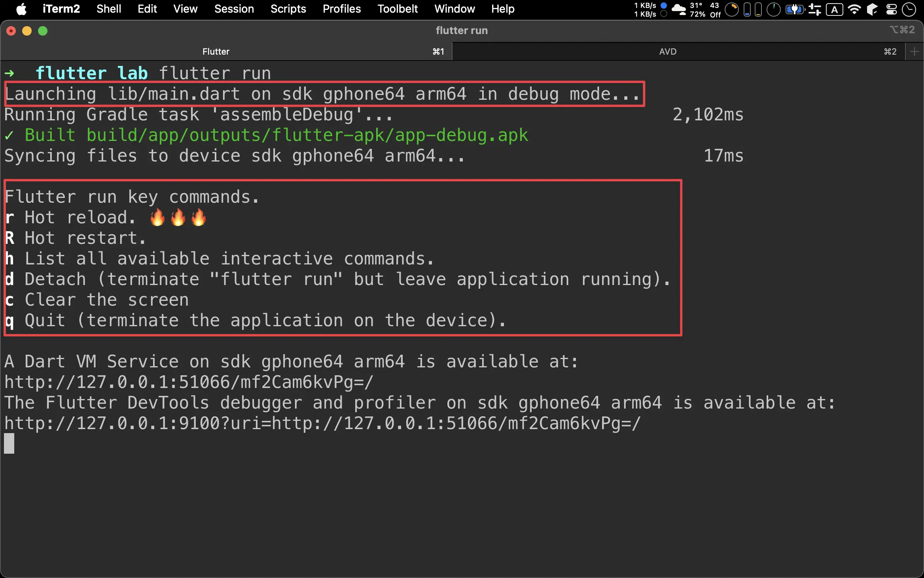The height and width of the screenshot is (578, 924).
Task: Click the clock icon in menu bar
Action: 909,10
